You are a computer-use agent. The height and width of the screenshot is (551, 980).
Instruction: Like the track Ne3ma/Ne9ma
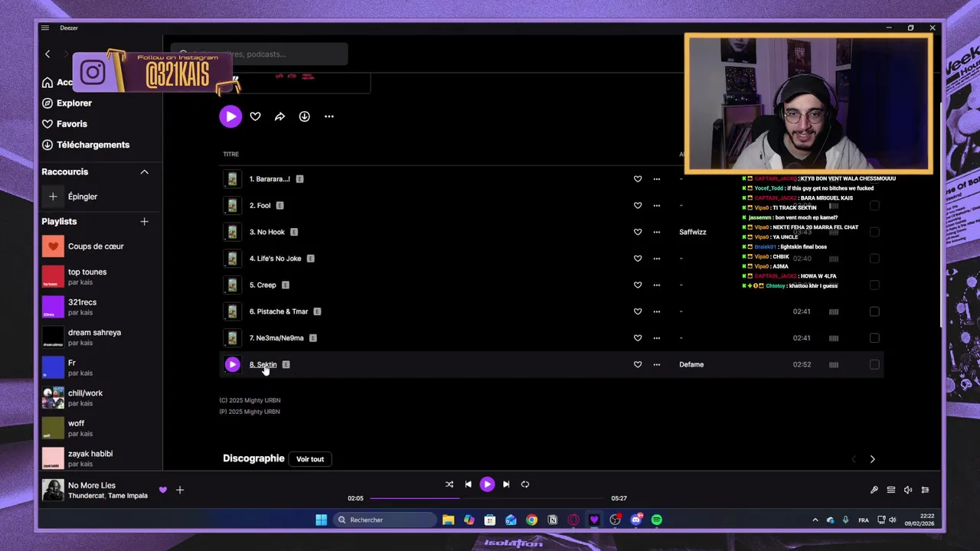tap(638, 337)
